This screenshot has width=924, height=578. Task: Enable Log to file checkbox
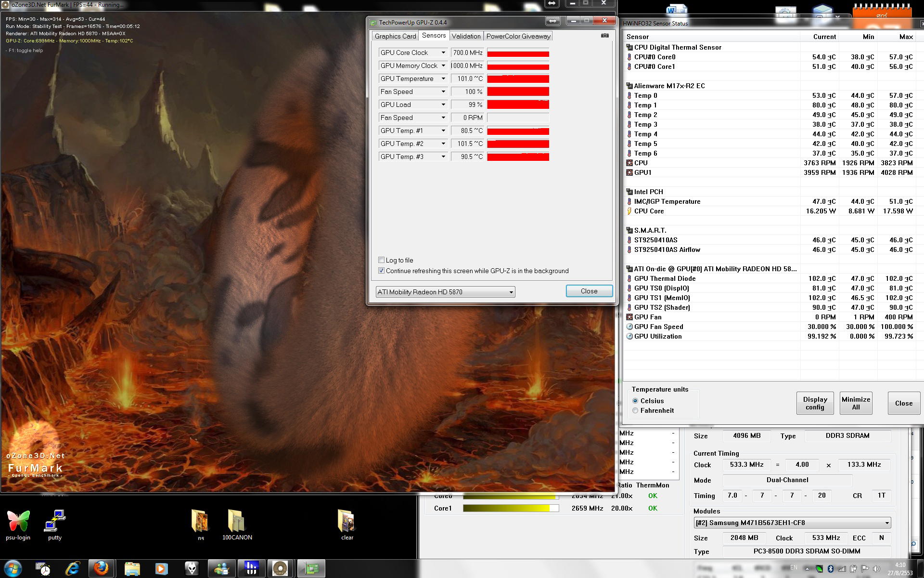(x=381, y=260)
